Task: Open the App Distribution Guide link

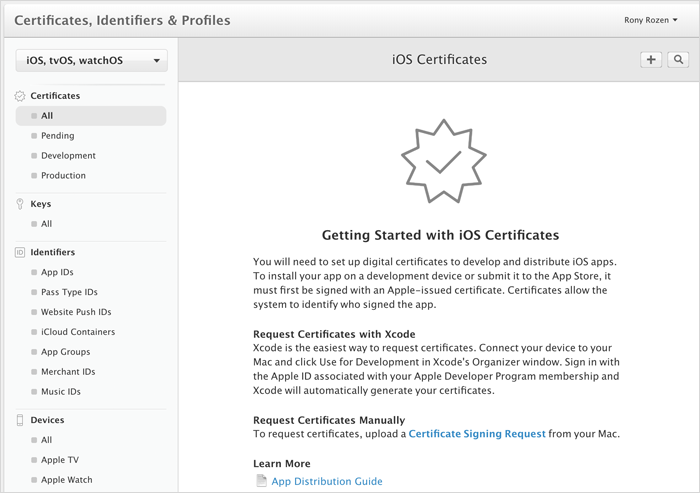Action: 327,481
